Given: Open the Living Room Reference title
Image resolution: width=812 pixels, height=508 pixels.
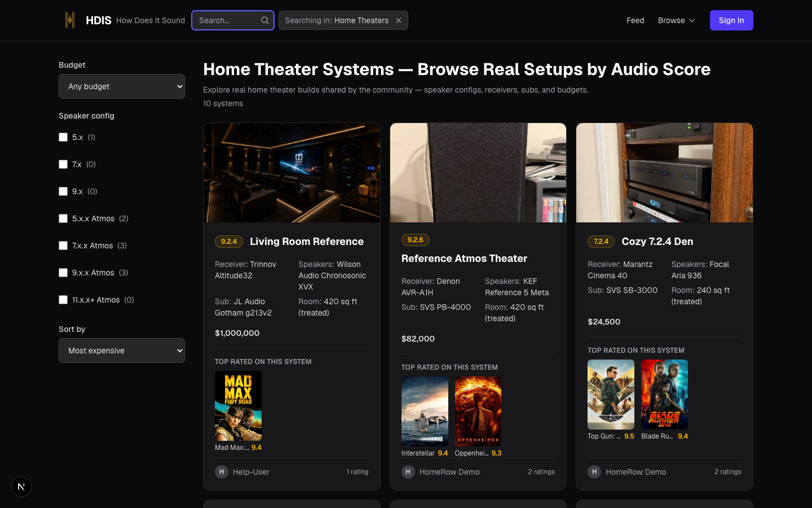Looking at the screenshot, I should coord(307,242).
